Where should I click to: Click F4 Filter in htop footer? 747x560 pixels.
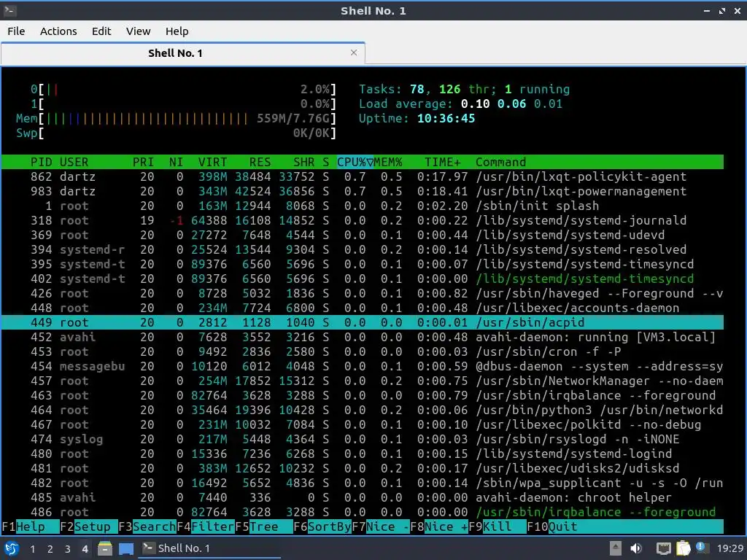point(206,526)
